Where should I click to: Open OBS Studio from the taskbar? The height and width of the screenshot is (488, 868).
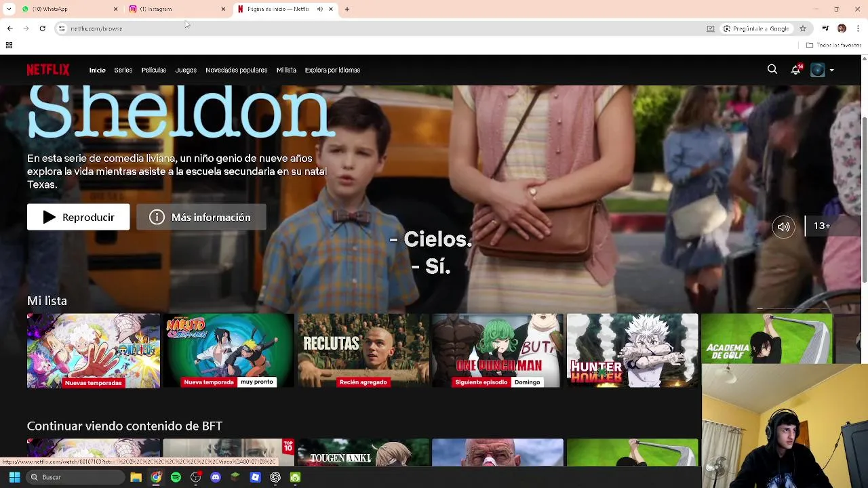click(x=196, y=477)
